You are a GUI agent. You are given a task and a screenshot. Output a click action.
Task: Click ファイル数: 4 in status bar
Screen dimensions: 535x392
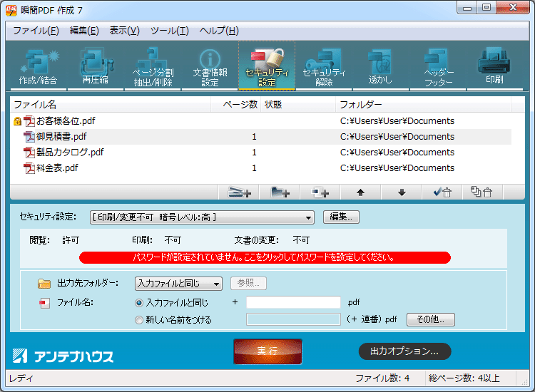click(x=382, y=378)
